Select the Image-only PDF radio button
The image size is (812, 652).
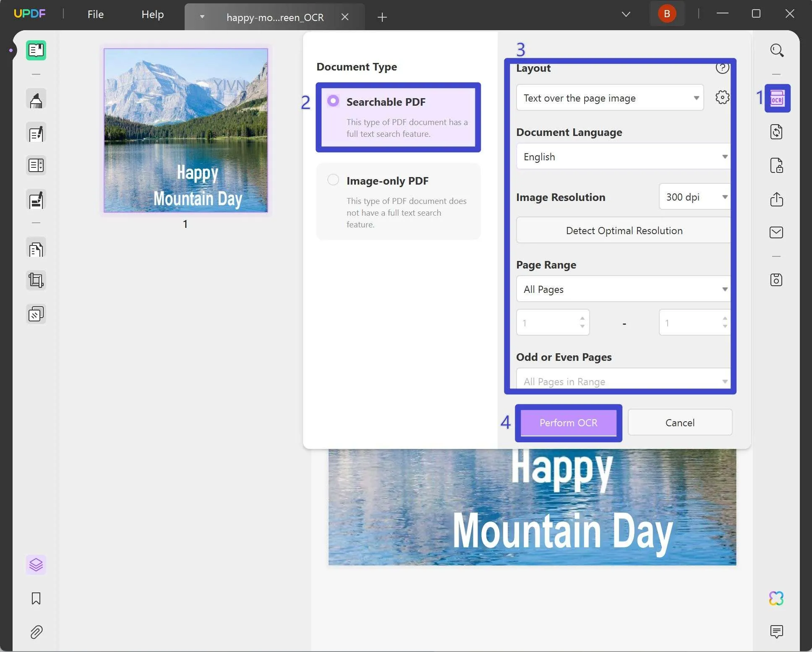(333, 179)
